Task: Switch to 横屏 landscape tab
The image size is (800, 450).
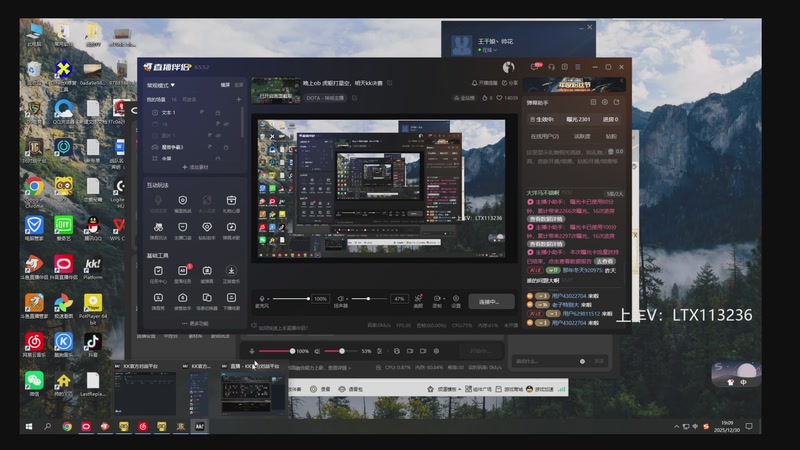Action: click(225, 85)
